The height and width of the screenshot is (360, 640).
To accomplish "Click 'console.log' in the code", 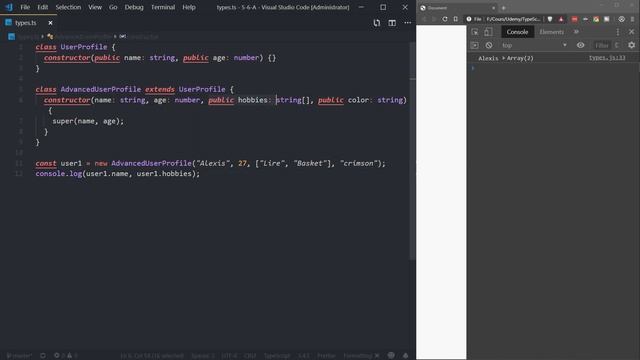I will click(59, 173).
